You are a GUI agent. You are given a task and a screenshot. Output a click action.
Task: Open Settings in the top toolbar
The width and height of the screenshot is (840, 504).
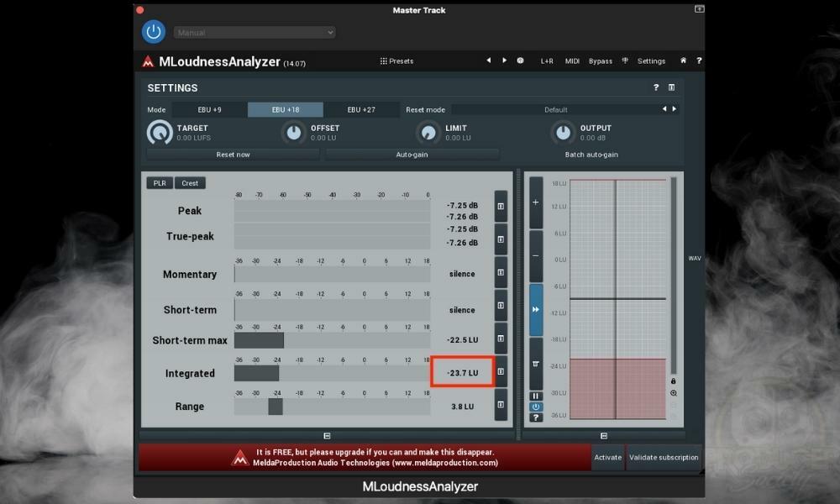pyautogui.click(x=652, y=61)
